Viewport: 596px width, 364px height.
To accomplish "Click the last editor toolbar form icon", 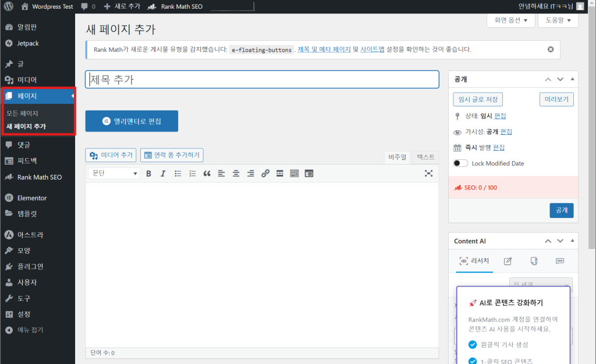I will [x=309, y=173].
